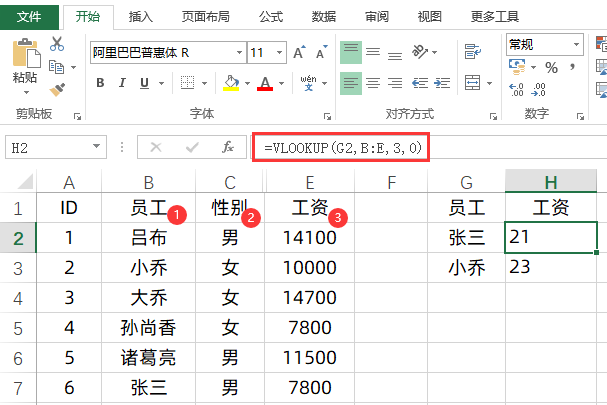Align text left
Viewport: 607px width, 405px height.
pos(351,83)
